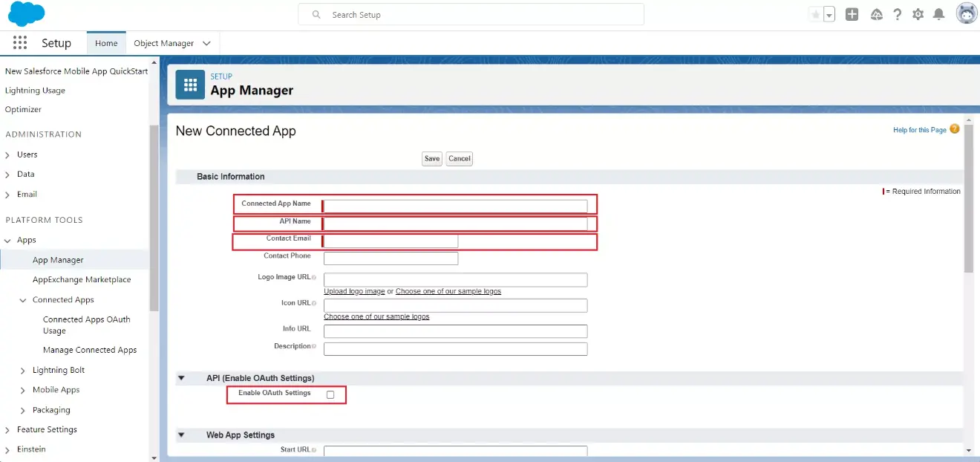Collapse the Apps section in sidebar
The width and height of the screenshot is (980, 462).
tap(7, 240)
